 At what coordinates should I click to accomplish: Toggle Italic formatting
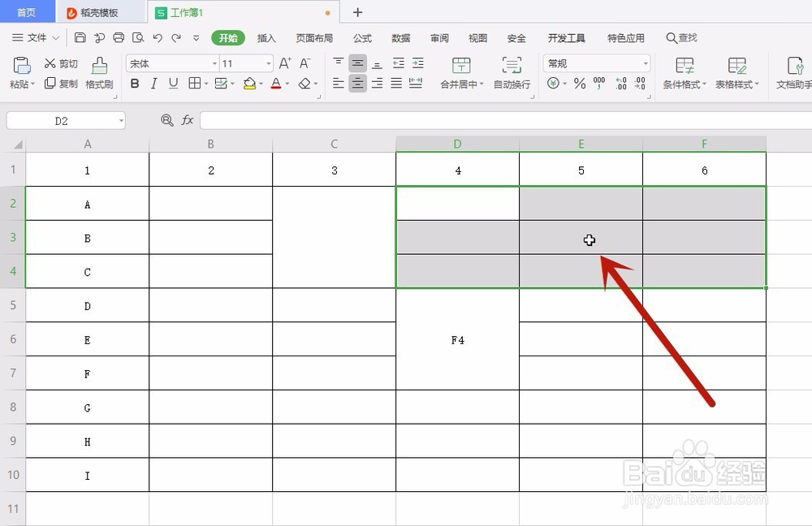[x=153, y=84]
